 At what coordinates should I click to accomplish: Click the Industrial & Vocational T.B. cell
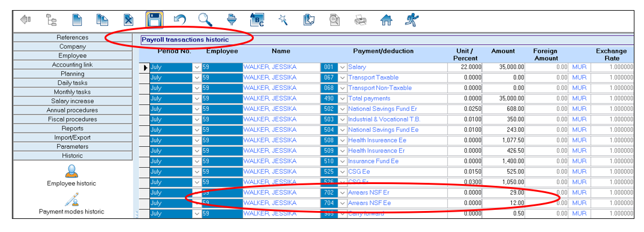pyautogui.click(x=397, y=119)
